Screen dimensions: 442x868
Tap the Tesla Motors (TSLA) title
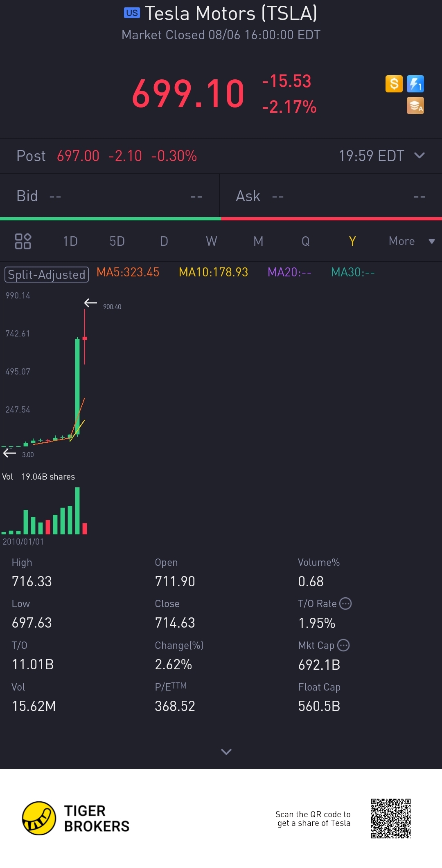(x=231, y=13)
